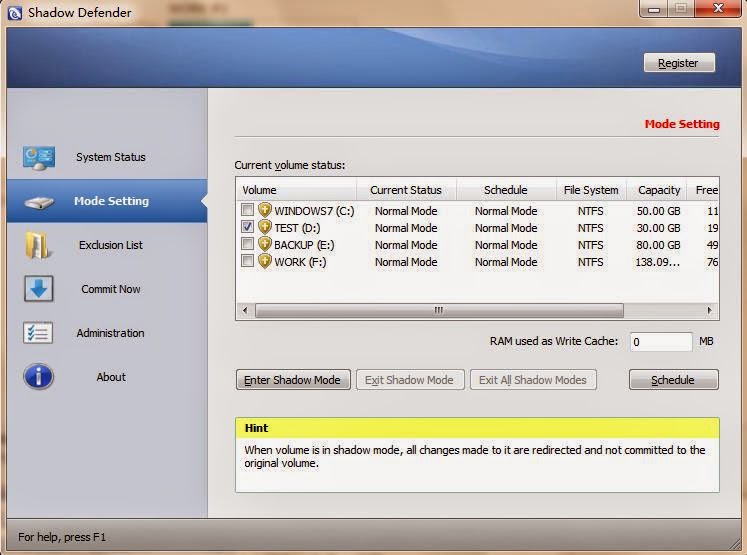747x555 pixels.
Task: Click the Exclusion List folder icon
Action: 38,245
